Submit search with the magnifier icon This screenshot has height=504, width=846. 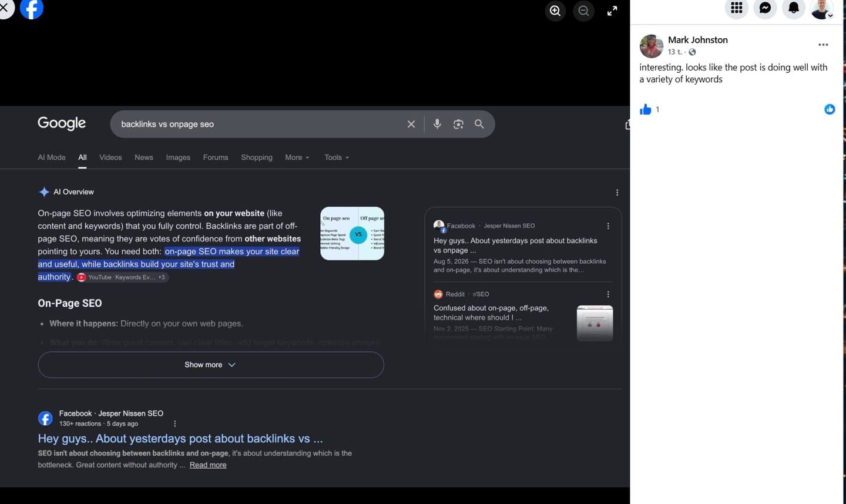[479, 124]
